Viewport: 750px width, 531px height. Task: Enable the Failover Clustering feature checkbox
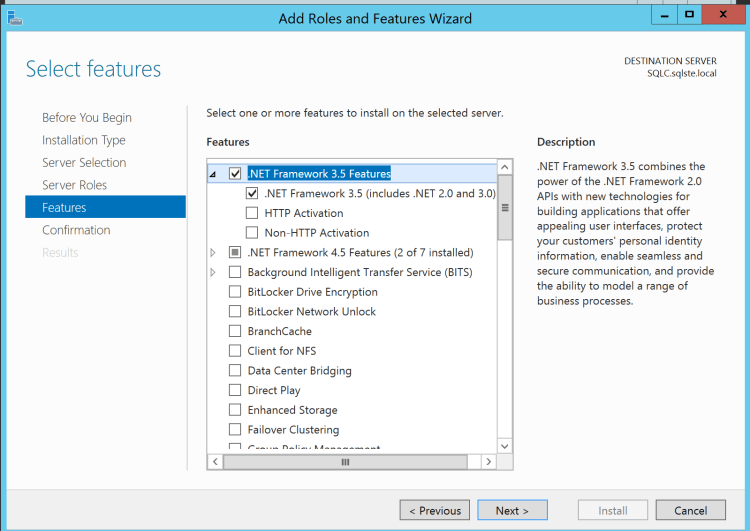235,430
